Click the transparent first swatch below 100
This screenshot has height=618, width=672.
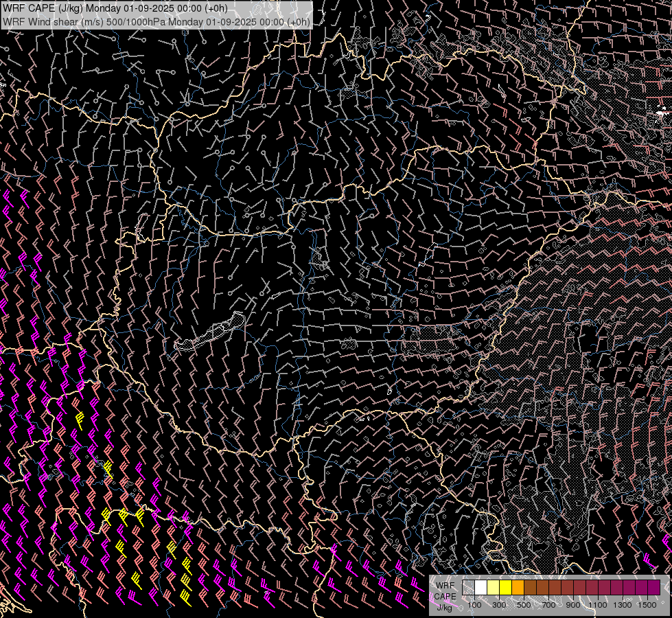(468, 588)
